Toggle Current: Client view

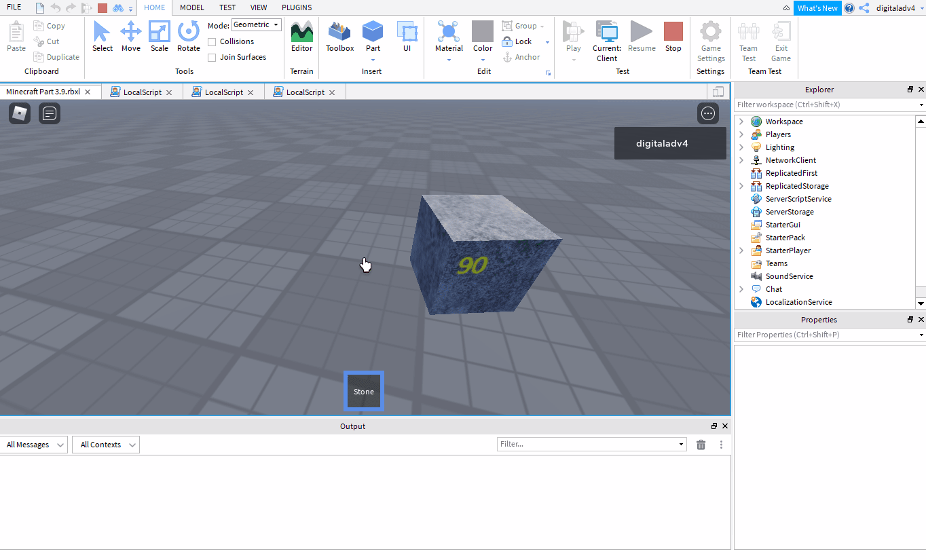pyautogui.click(x=607, y=41)
